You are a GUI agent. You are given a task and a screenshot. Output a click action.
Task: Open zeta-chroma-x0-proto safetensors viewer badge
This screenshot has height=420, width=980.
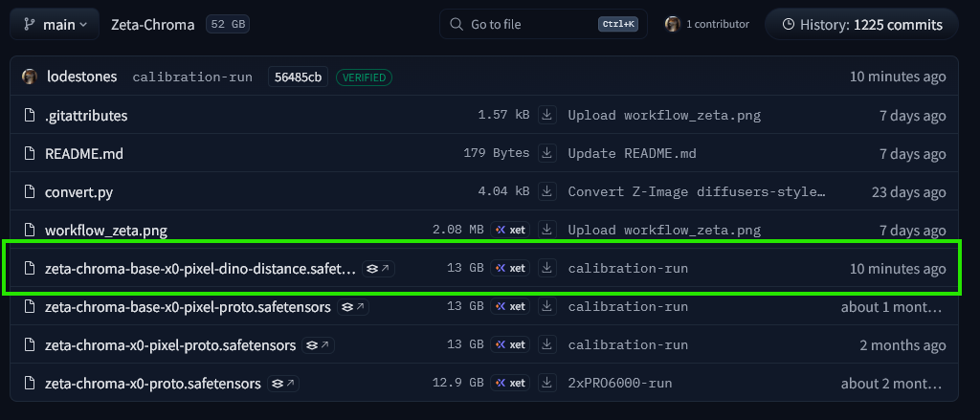pyautogui.click(x=283, y=383)
